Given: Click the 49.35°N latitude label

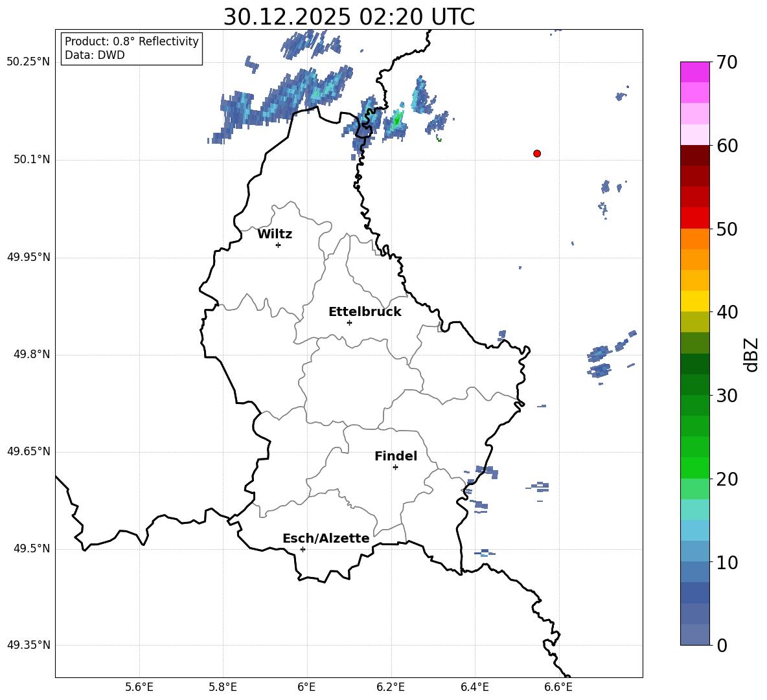Looking at the screenshot, I should (x=29, y=645).
